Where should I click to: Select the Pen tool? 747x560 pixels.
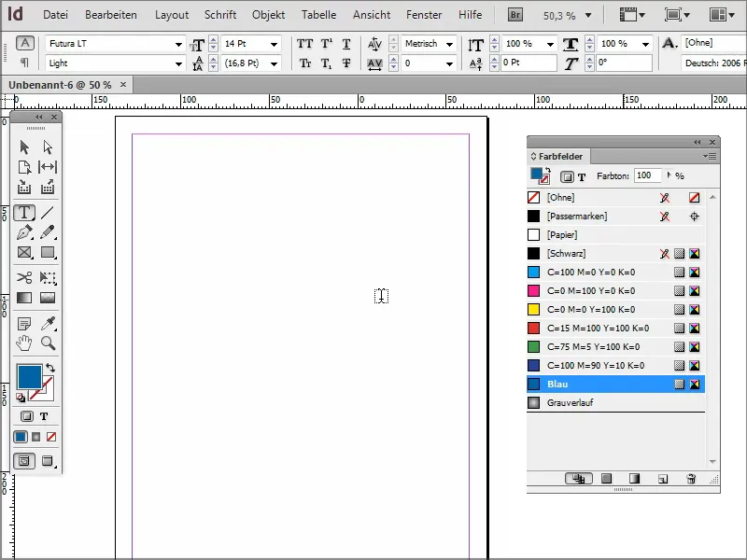[24, 232]
